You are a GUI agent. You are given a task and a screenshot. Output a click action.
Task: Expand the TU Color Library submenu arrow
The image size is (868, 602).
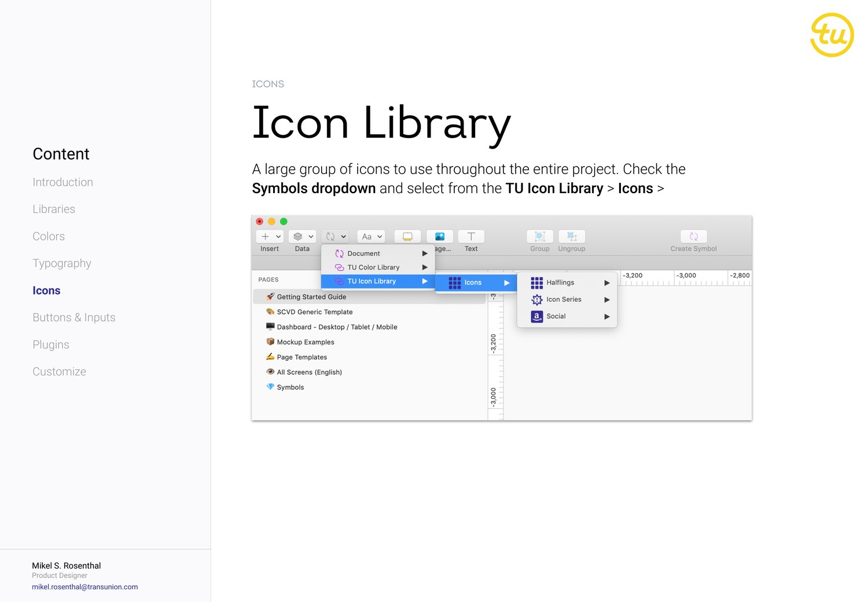click(425, 267)
